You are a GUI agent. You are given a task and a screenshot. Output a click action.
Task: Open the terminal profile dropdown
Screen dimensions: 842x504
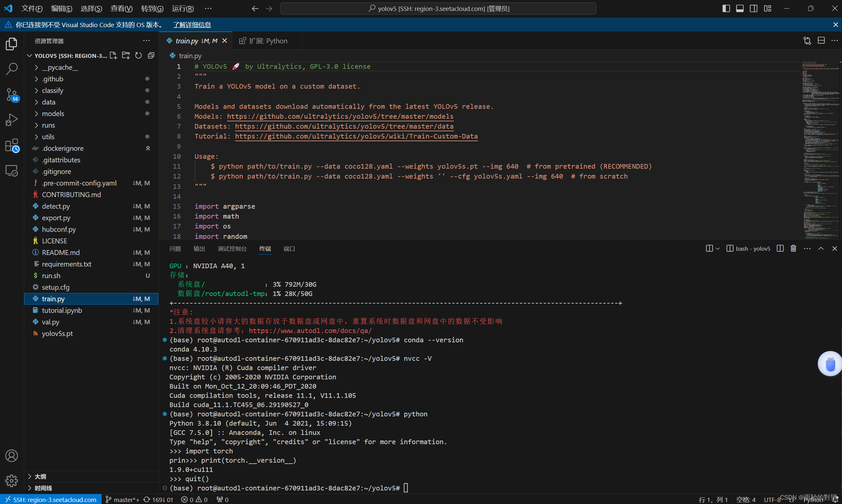pos(718,248)
